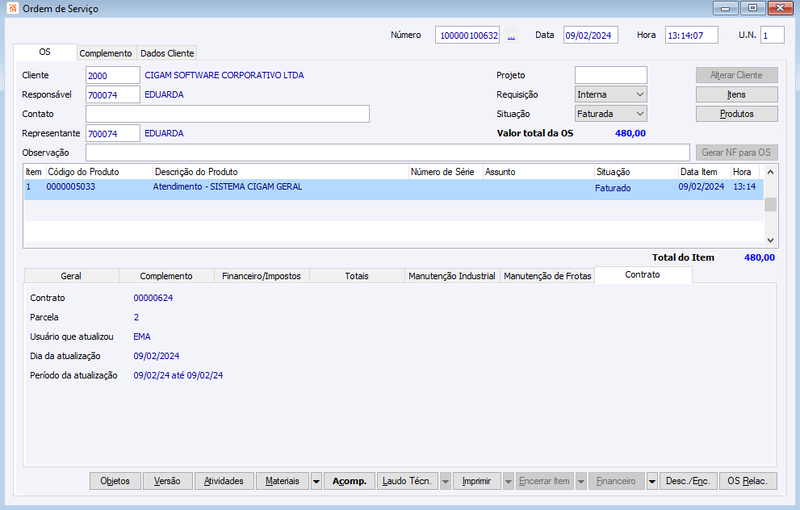This screenshot has height=510, width=800.
Task: Click the Itens button
Action: tap(737, 94)
